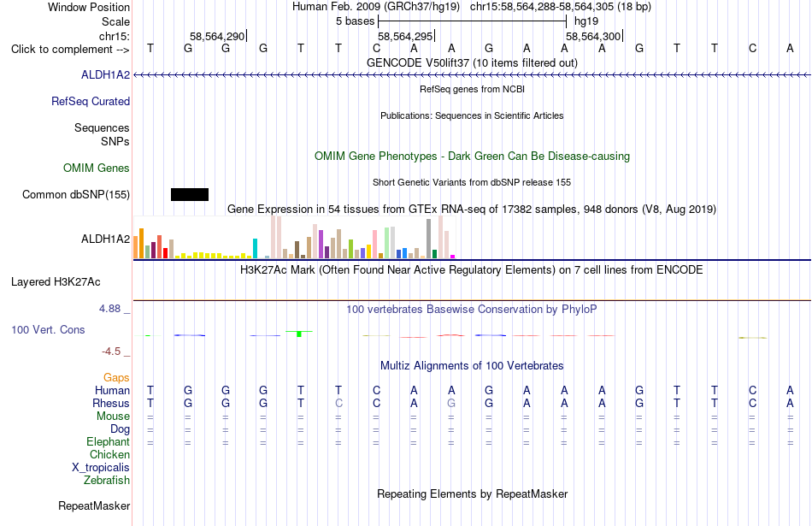Select the OMIM Genes track label
The height and width of the screenshot is (526, 812).
(96, 168)
